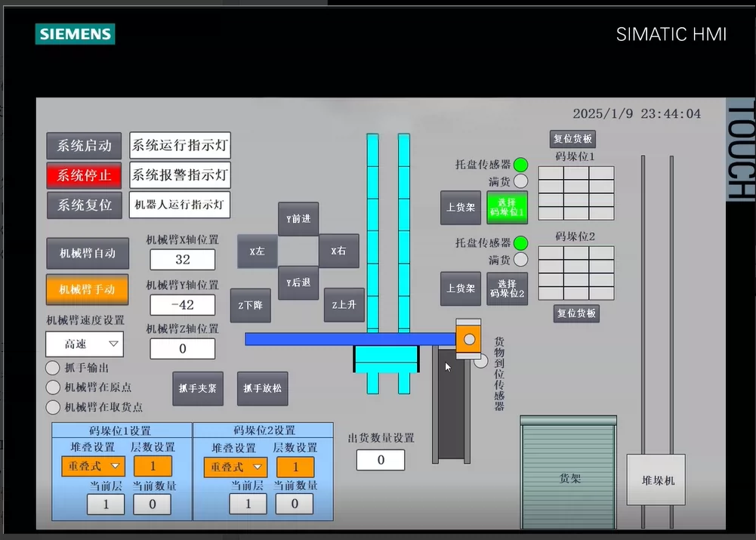The width and height of the screenshot is (756, 540).
Task: Click 码垛位1 green 托盘传感器 lamp
Action: 520,165
